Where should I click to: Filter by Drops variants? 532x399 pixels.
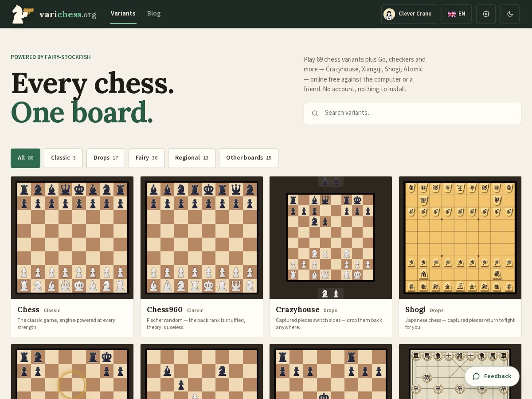106,158
